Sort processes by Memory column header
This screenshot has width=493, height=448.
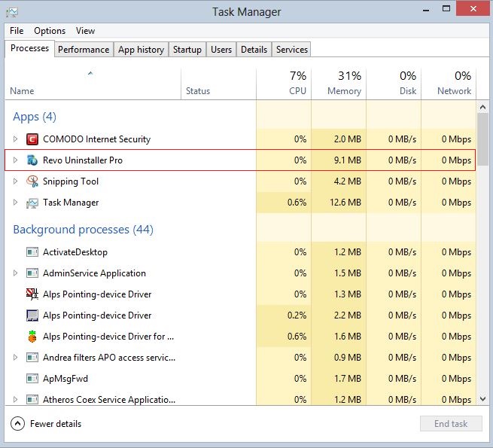[x=338, y=84]
